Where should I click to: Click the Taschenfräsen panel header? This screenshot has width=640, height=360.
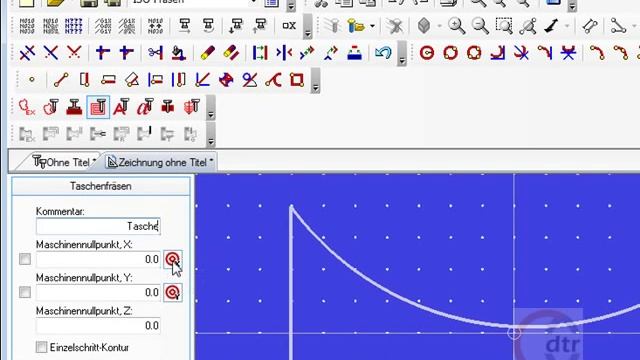pyautogui.click(x=101, y=186)
